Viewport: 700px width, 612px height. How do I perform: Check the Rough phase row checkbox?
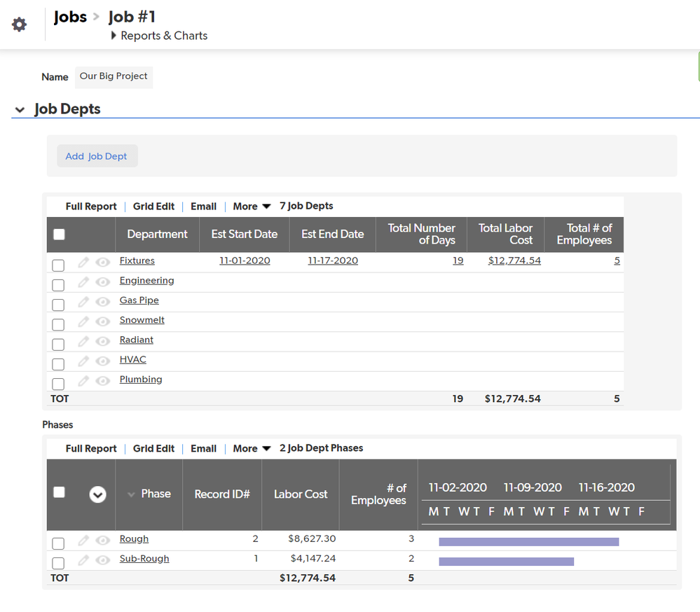58,544
